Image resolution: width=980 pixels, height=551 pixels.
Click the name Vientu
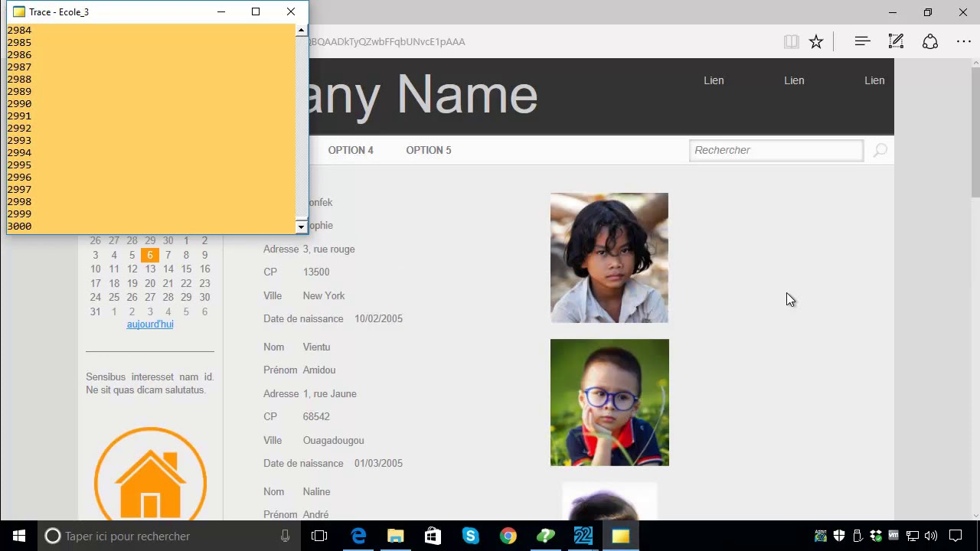pyautogui.click(x=316, y=347)
